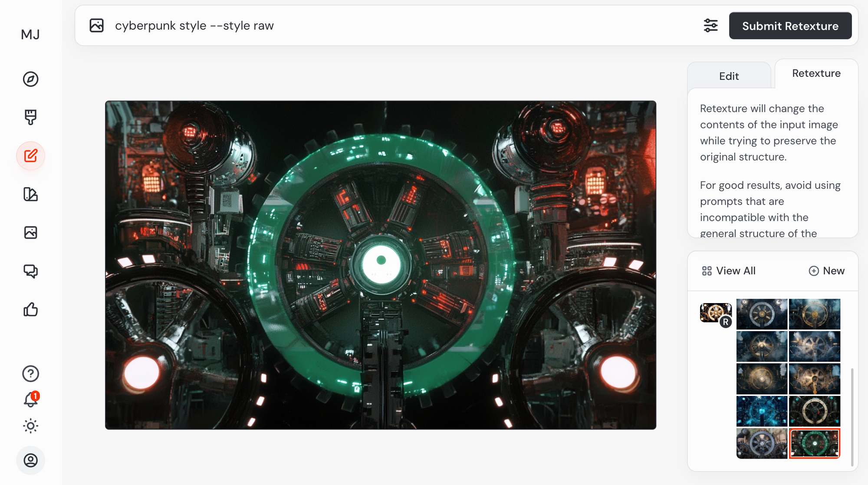The image size is (868, 485).
Task: Open the Organize image gallery icon
Action: [30, 232]
